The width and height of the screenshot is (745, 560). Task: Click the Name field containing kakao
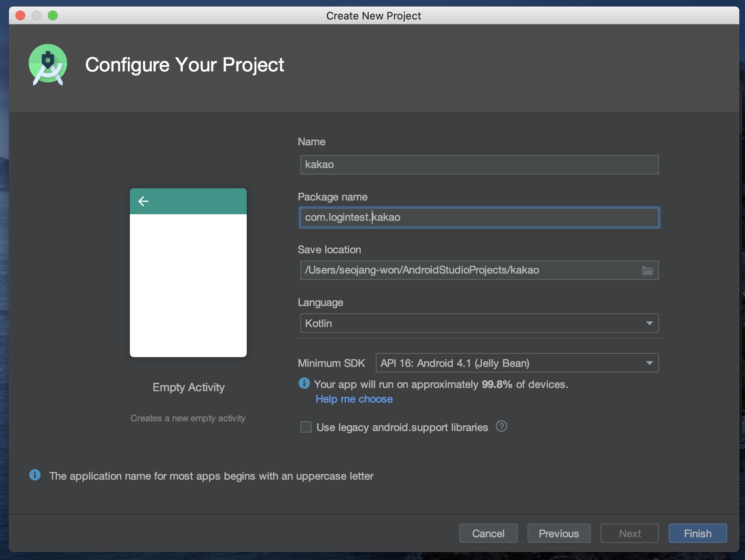[x=479, y=165]
